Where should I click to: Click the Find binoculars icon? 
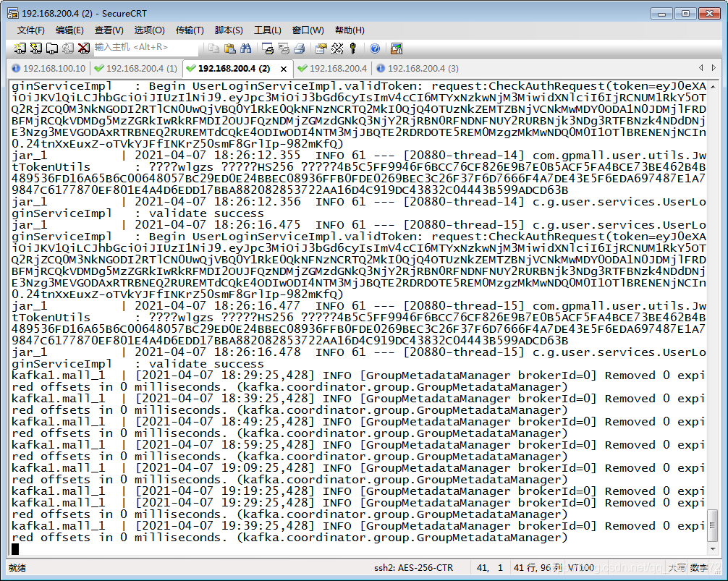point(245,48)
